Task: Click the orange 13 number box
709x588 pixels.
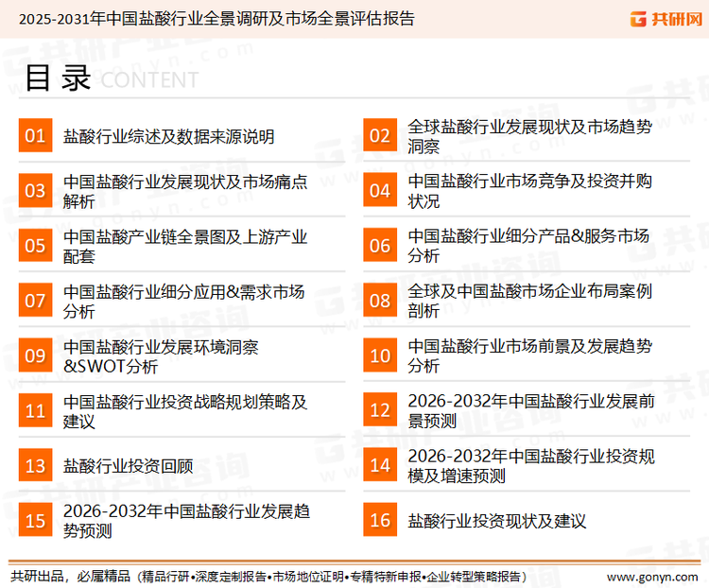Action: point(35,465)
